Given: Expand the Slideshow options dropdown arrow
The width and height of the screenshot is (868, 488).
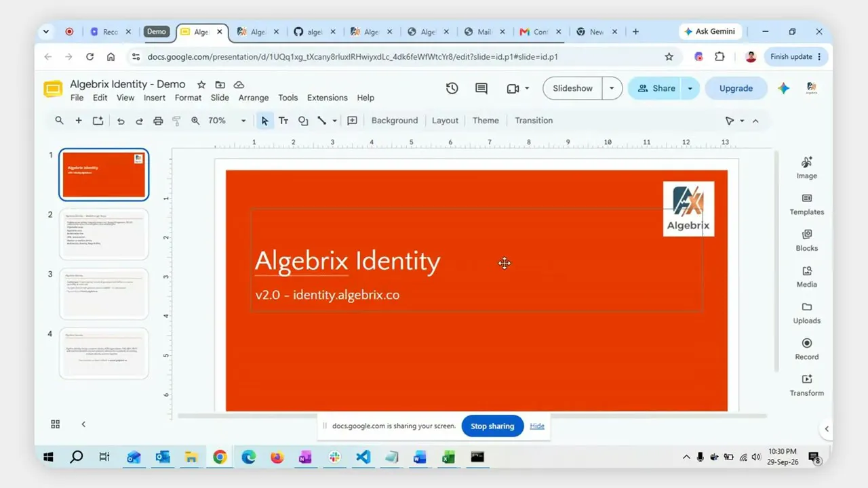Looking at the screenshot, I should (x=612, y=88).
